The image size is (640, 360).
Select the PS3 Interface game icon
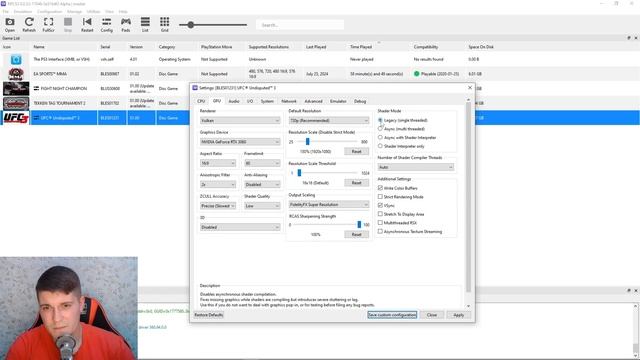16,60
